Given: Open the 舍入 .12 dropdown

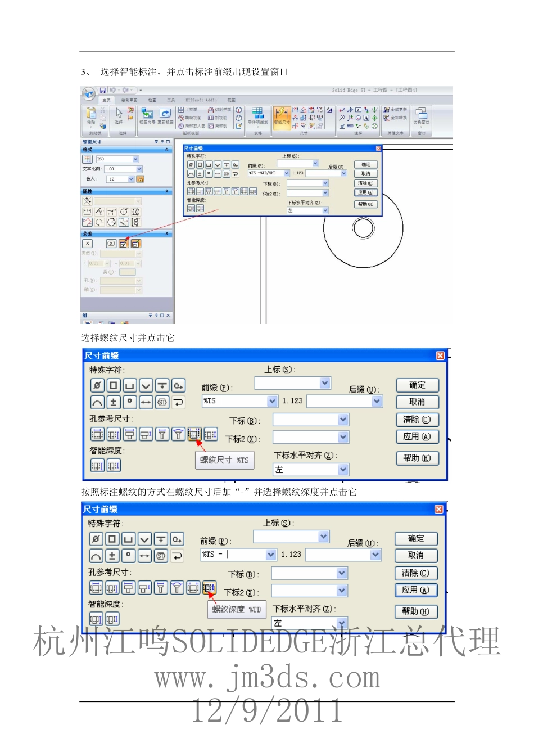Looking at the screenshot, I should (131, 179).
